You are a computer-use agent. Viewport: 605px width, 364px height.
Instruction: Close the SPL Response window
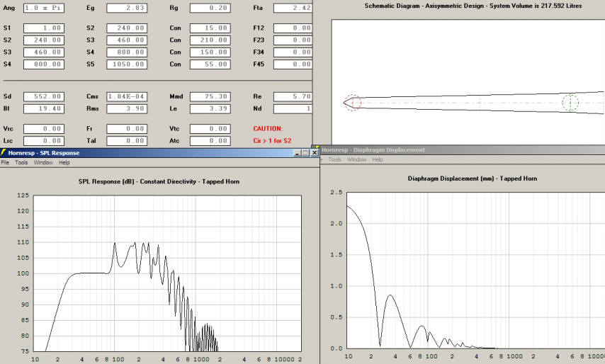coord(315,153)
